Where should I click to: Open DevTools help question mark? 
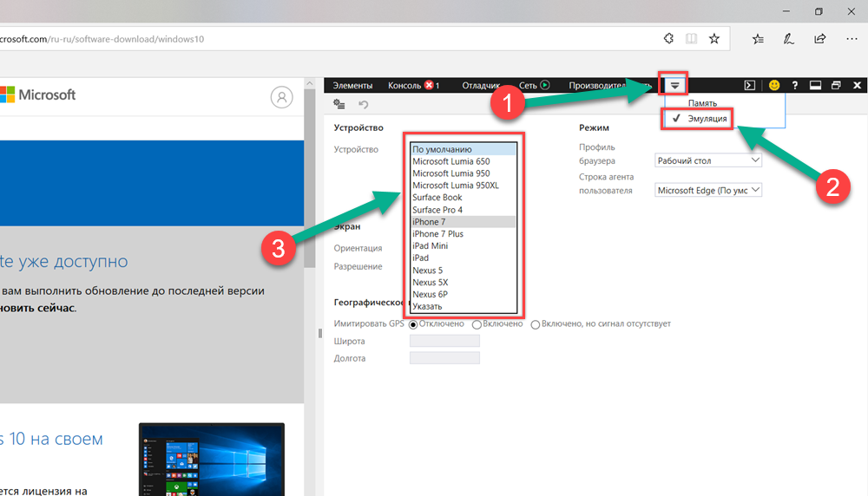coord(795,85)
